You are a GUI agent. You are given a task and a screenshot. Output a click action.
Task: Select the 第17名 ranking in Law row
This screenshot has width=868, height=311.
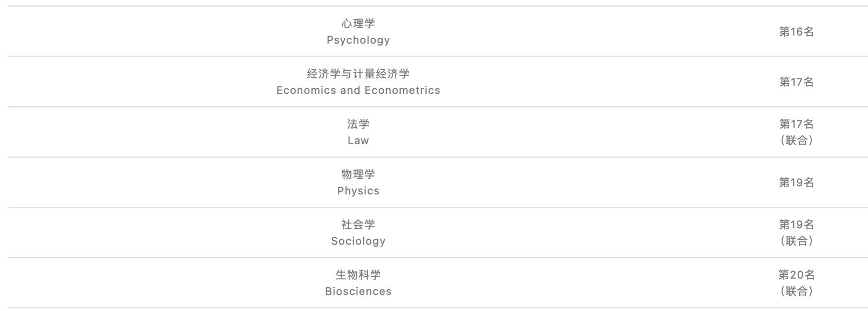[796, 124]
